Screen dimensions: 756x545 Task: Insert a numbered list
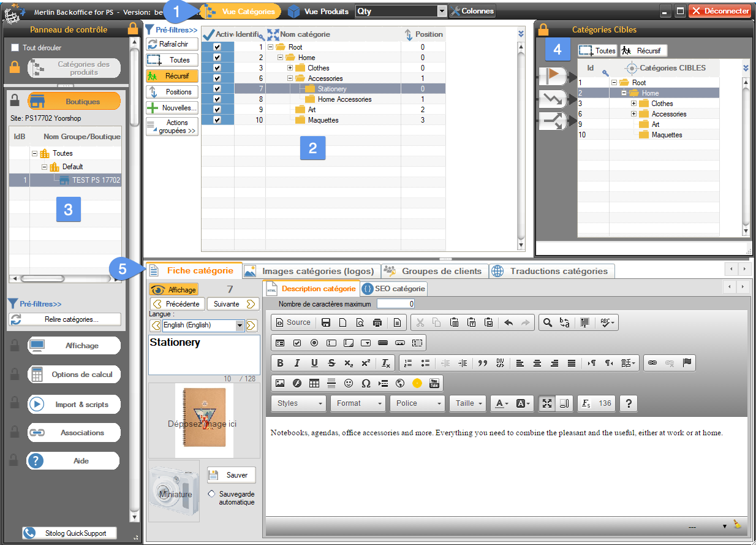point(409,363)
